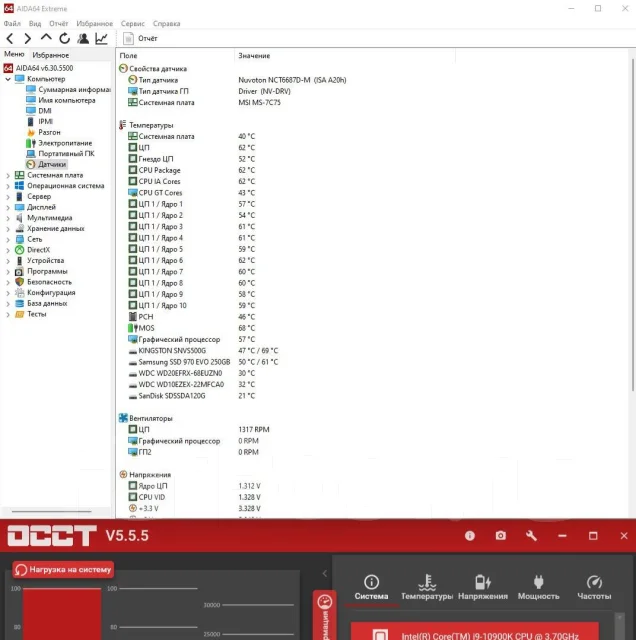The height and width of the screenshot is (640, 636).
Task: Select Электропитание item in the tree
Action: [x=59, y=143]
